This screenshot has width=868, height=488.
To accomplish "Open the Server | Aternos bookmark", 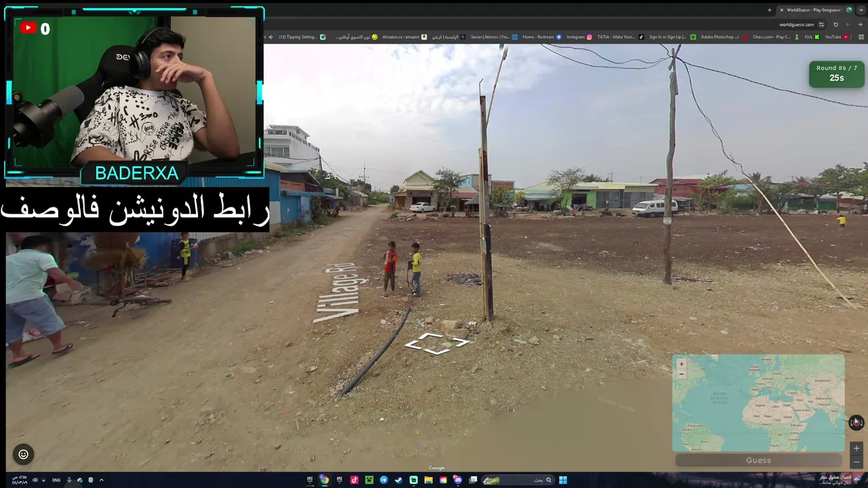I will click(x=494, y=37).
